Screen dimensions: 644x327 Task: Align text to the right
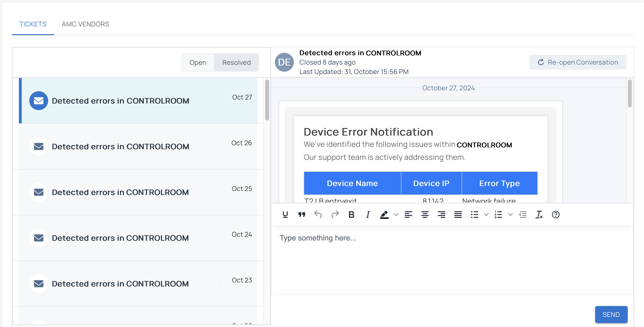coord(441,215)
